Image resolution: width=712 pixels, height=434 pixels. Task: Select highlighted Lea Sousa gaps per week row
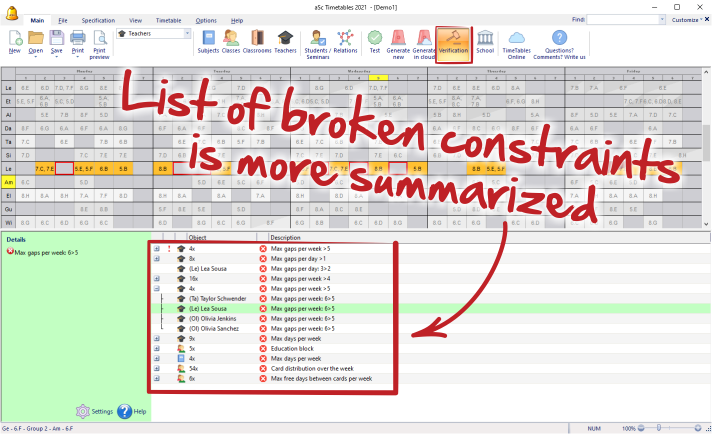point(430,309)
